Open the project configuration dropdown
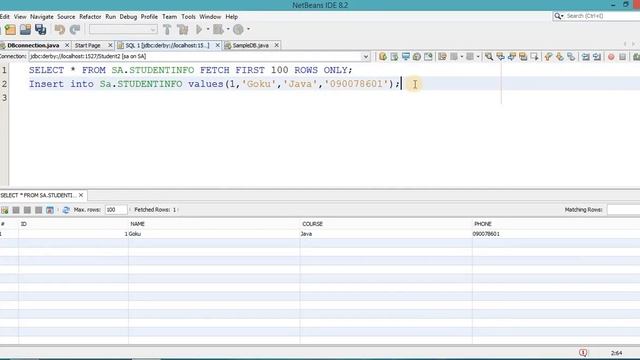The width and height of the screenshot is (640, 360). (123, 29)
